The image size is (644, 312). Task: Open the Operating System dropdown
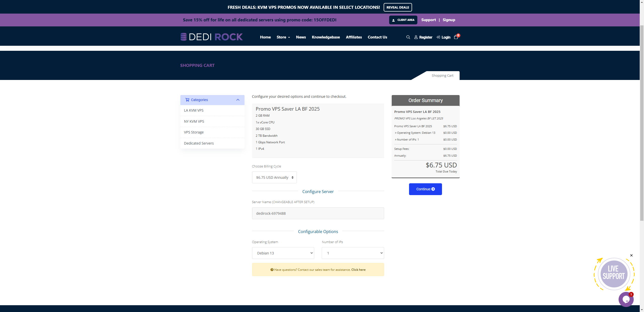[x=283, y=253]
